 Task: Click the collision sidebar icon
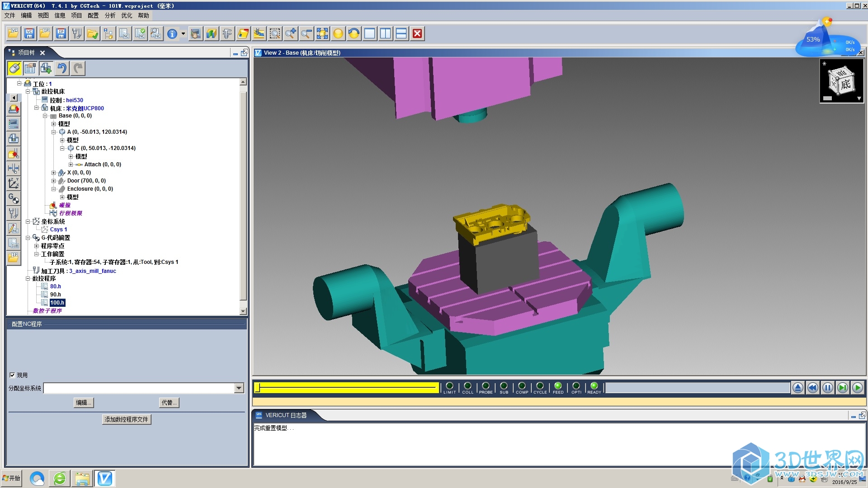coord(14,154)
